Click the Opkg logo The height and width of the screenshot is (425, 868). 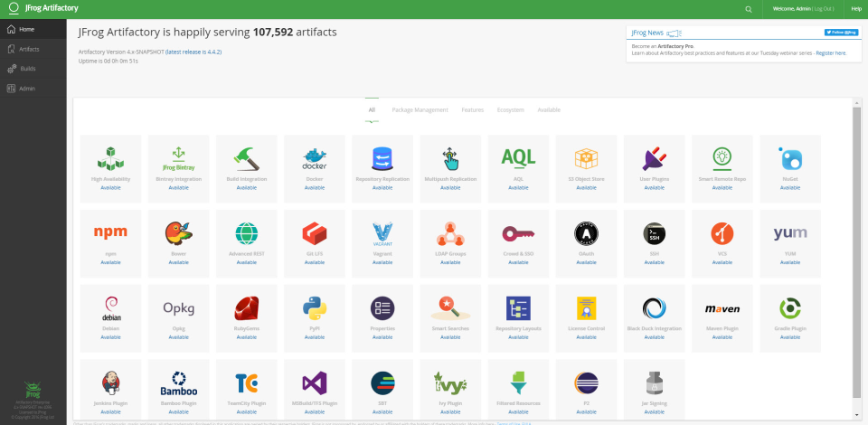pyautogui.click(x=178, y=308)
